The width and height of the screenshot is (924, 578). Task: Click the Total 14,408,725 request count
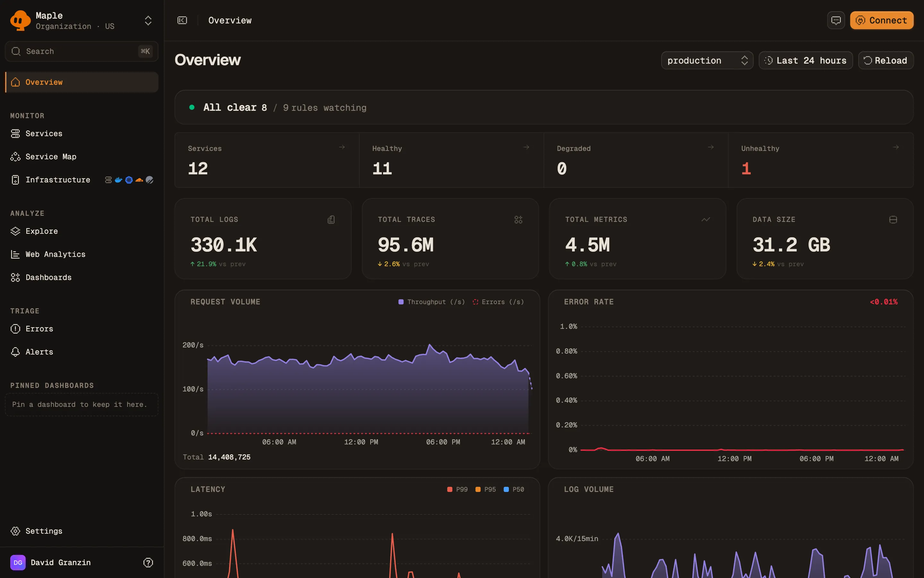tap(217, 457)
